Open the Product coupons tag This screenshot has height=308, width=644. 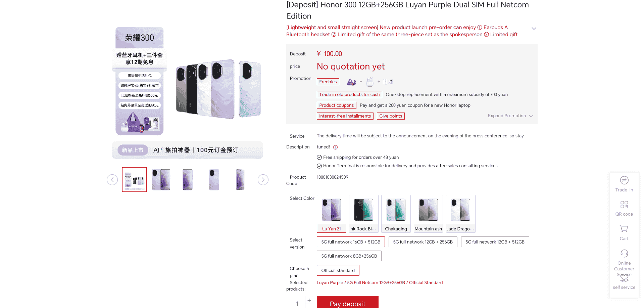[336, 105]
